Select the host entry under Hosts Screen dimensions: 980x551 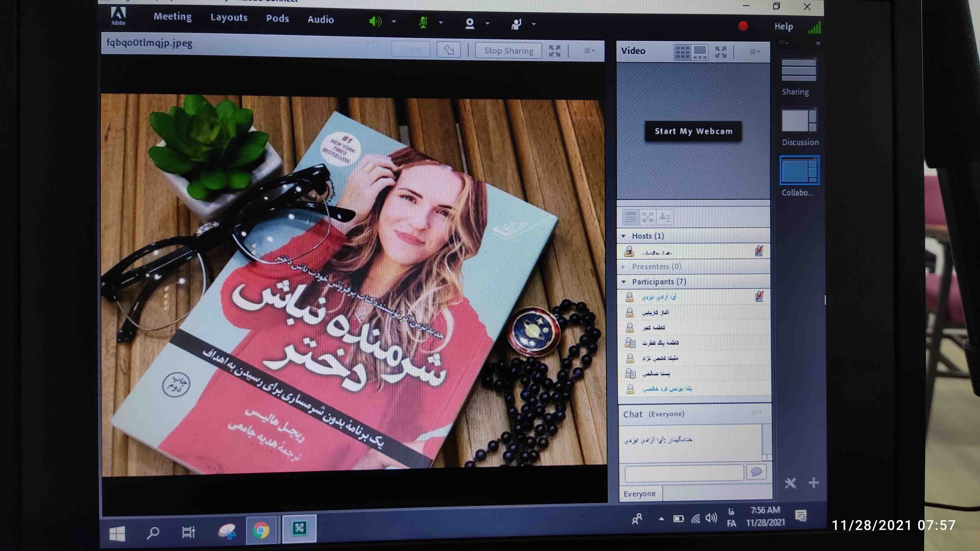(x=693, y=251)
